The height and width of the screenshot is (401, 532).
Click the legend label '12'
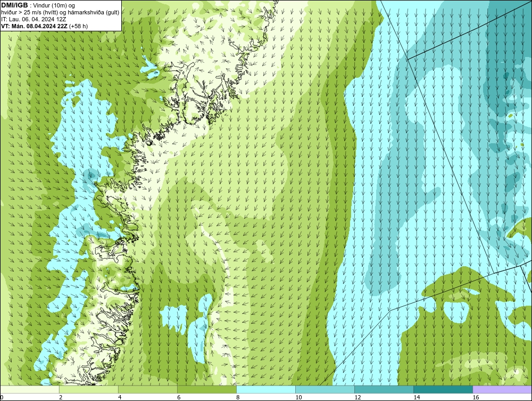click(358, 397)
